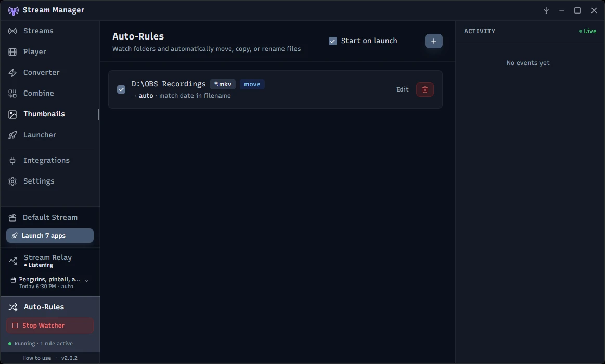Image resolution: width=605 pixels, height=364 pixels.
Task: Click the Thumbnails image icon in sidebar
Action: click(12, 114)
